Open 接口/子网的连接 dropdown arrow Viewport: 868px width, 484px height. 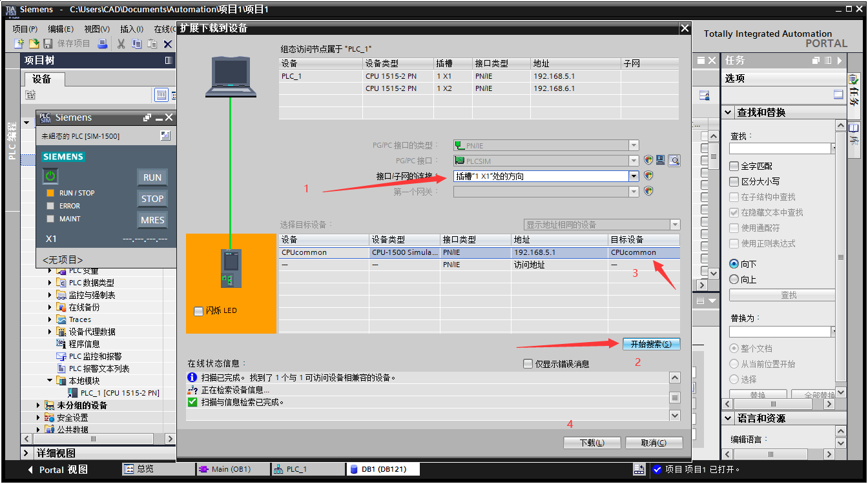tap(634, 176)
